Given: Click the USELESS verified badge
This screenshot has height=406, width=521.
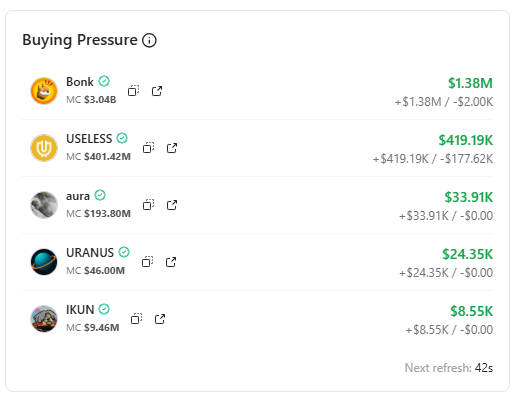Looking at the screenshot, I should (122, 138).
